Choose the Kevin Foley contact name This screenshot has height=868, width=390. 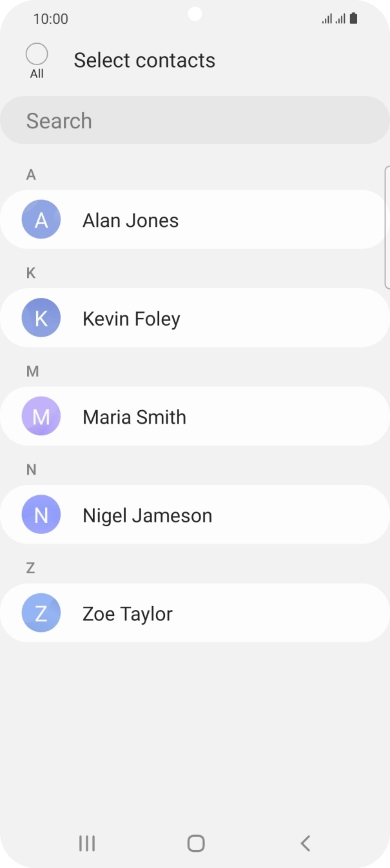[x=132, y=319]
